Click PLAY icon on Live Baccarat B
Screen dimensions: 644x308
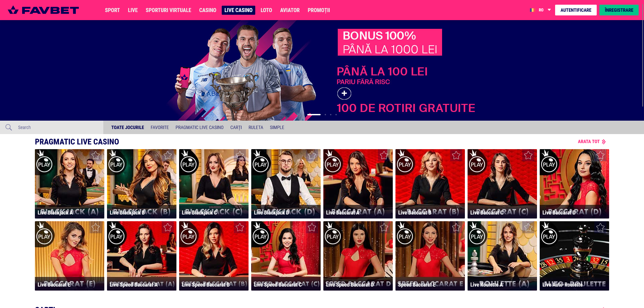(x=405, y=164)
